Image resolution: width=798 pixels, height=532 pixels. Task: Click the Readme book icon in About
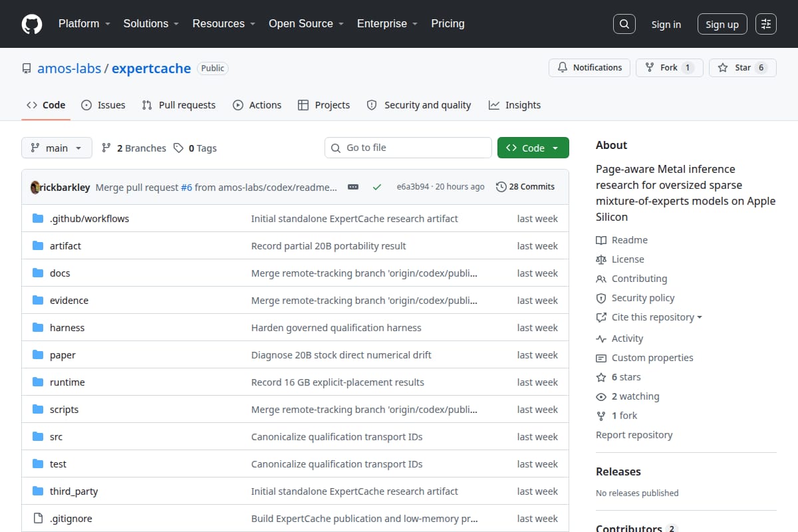point(601,240)
